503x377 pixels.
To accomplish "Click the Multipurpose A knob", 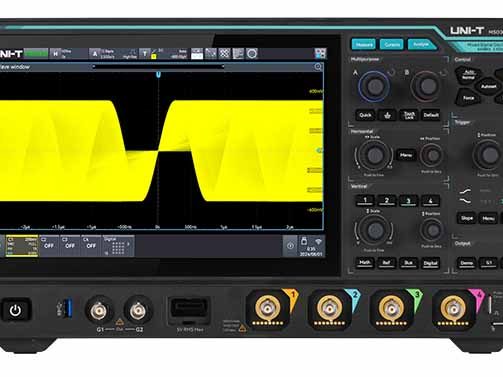I will (374, 86).
